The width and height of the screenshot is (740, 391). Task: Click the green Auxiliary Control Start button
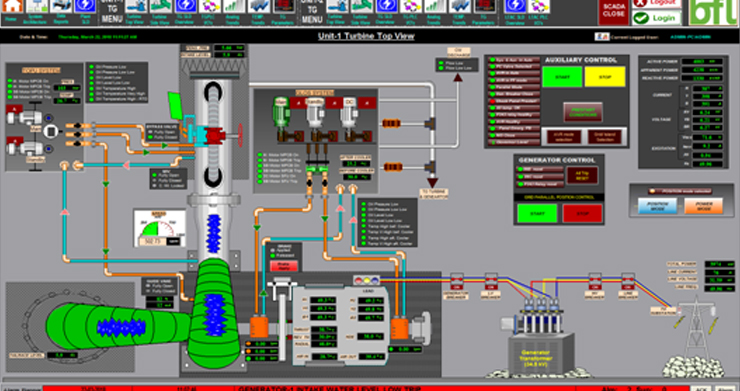[562, 77]
